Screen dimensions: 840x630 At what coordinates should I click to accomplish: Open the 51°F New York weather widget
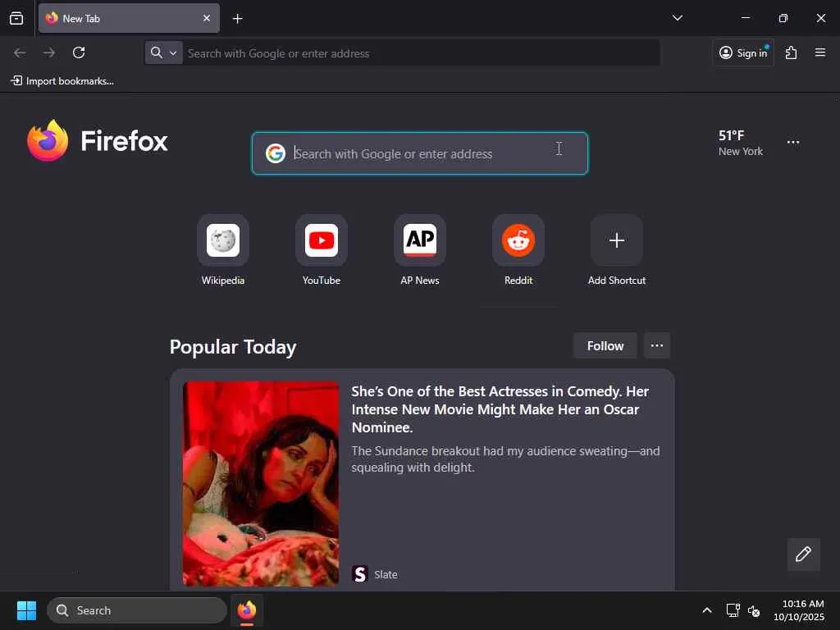[741, 143]
